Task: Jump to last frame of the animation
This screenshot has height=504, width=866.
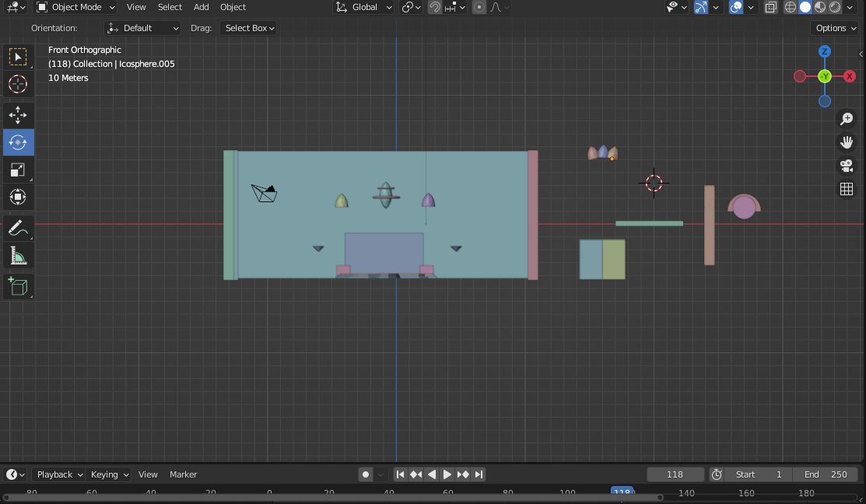Action: pyautogui.click(x=479, y=474)
